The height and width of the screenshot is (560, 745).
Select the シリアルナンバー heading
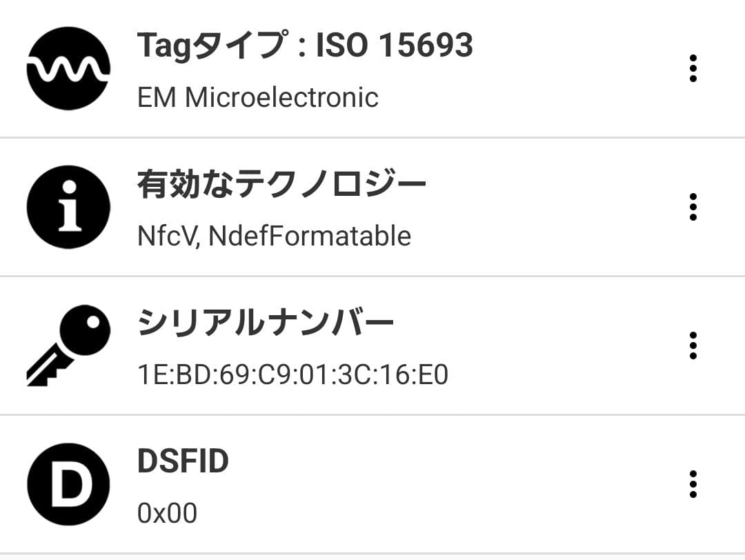pyautogui.click(x=266, y=323)
